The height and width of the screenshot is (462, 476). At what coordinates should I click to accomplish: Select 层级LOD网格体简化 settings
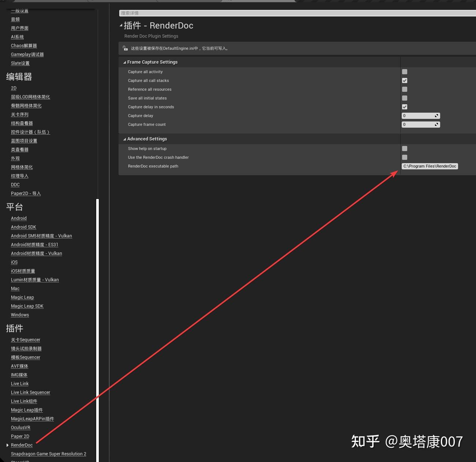[x=30, y=97]
